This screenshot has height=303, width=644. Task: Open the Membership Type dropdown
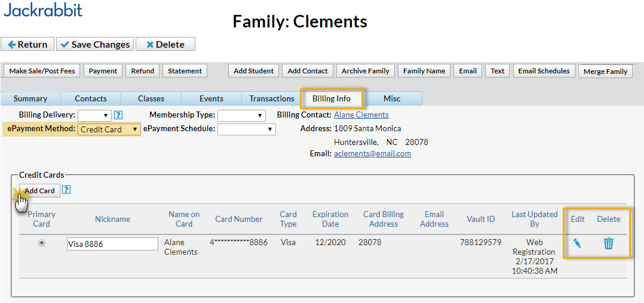pos(241,115)
